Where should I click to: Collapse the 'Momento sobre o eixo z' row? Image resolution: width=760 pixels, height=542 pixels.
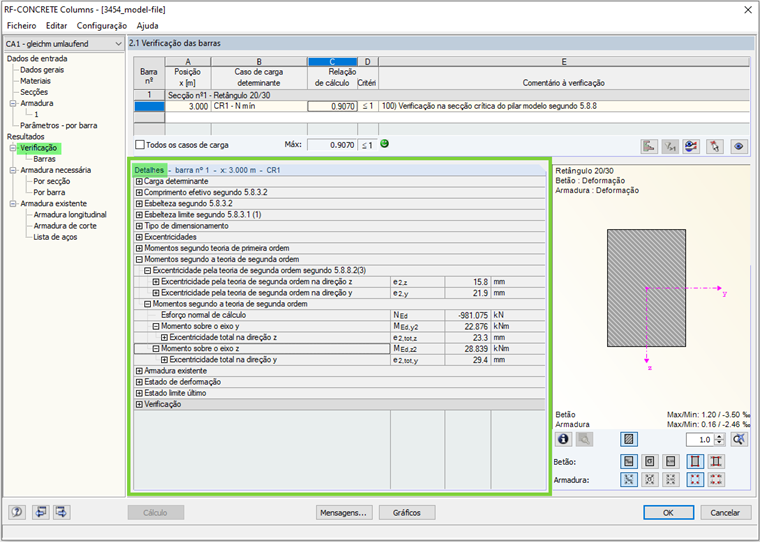point(156,349)
